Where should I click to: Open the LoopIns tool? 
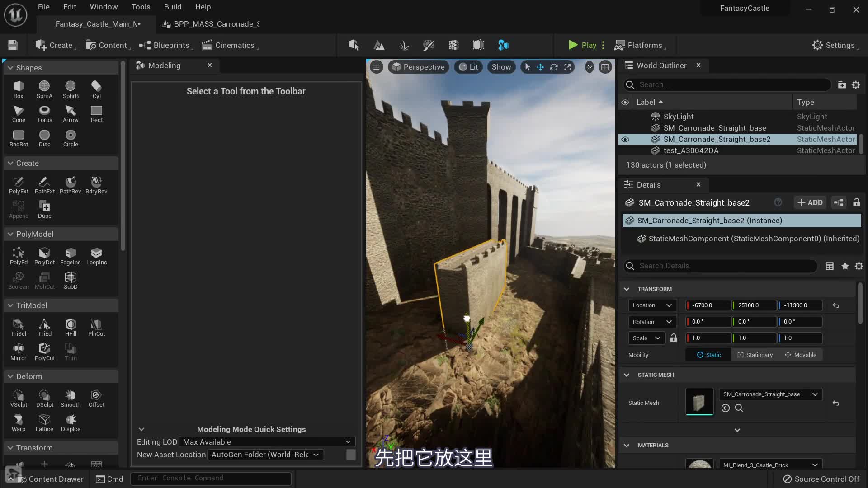[96, 256]
